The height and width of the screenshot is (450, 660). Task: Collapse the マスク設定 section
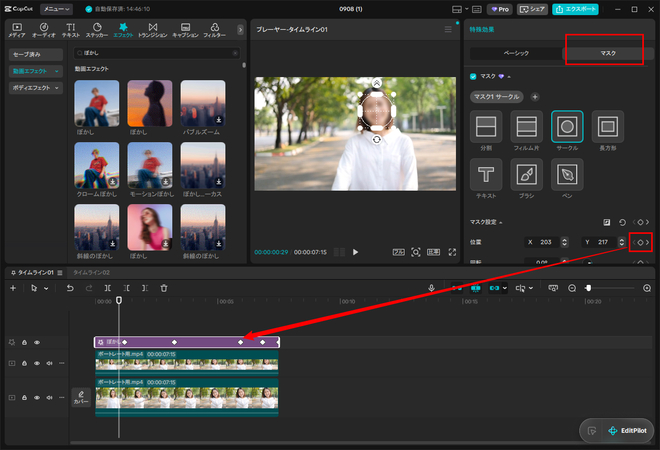pos(500,222)
